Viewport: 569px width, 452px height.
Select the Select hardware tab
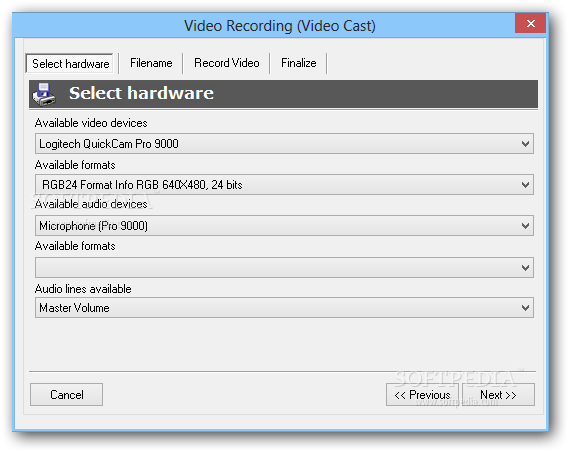70,64
